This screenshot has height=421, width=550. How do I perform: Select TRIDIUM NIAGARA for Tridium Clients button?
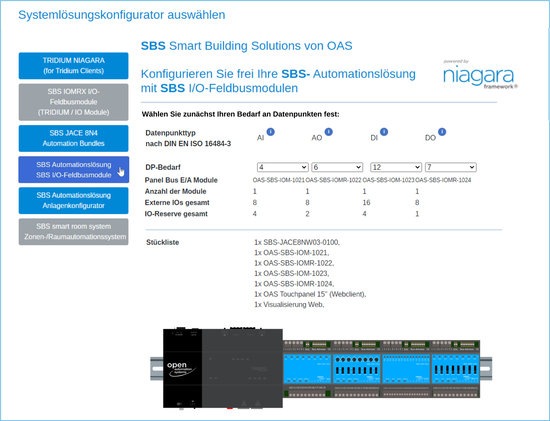[74, 66]
